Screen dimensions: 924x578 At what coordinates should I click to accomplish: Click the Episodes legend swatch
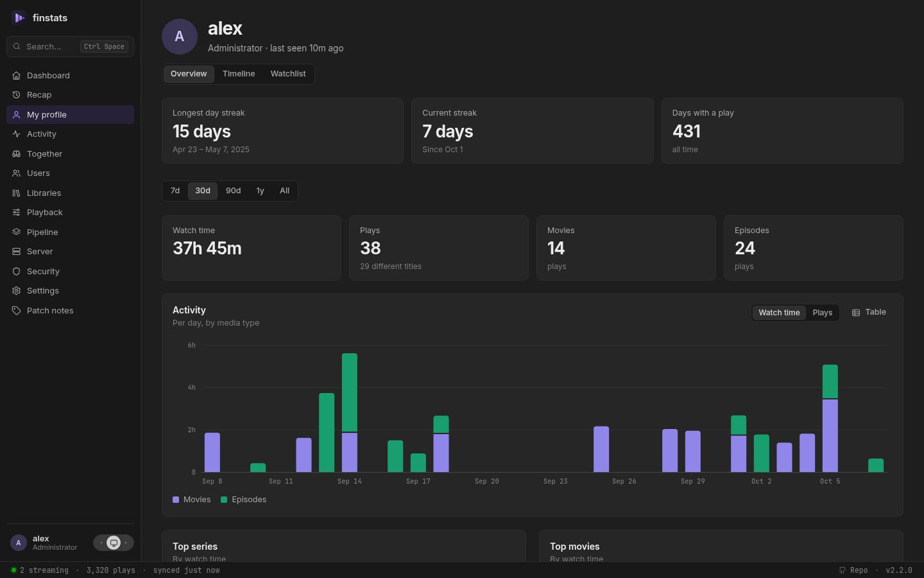[x=224, y=500]
